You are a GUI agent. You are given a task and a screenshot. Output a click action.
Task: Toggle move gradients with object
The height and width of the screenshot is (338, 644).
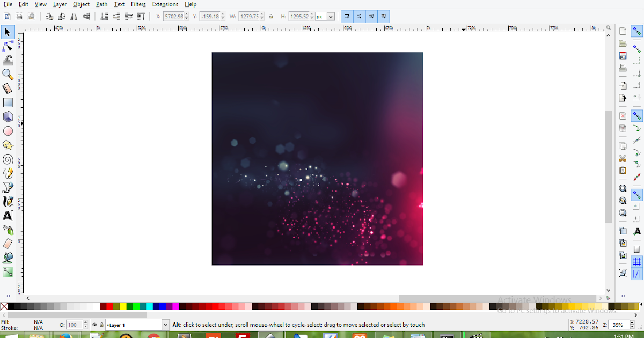tap(371, 17)
